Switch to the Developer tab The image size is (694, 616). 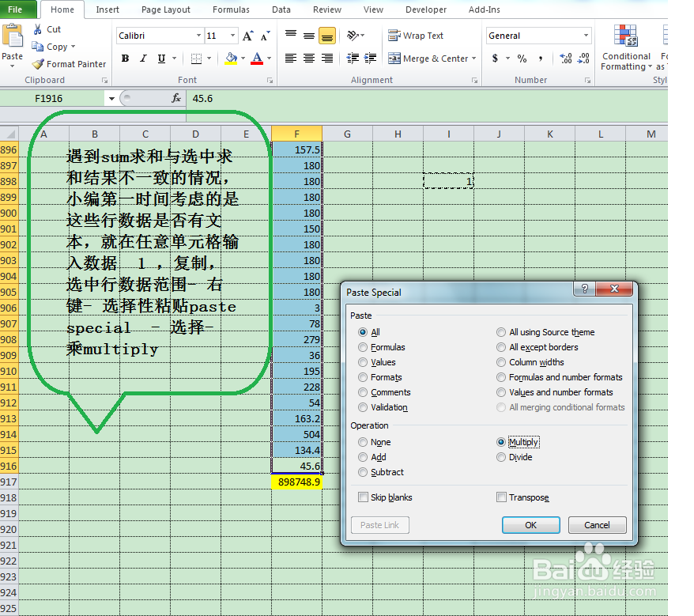tap(426, 9)
